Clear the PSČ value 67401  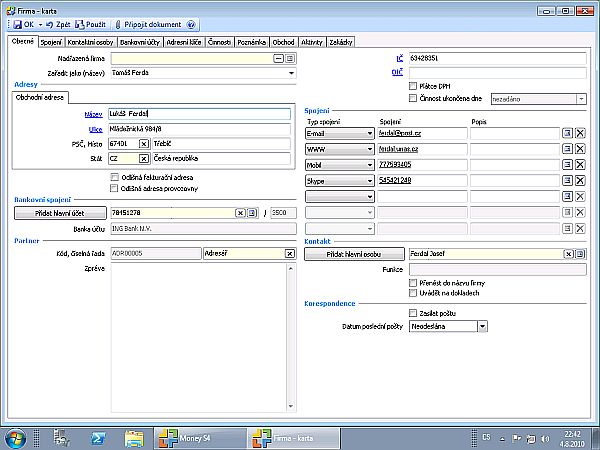click(144, 144)
